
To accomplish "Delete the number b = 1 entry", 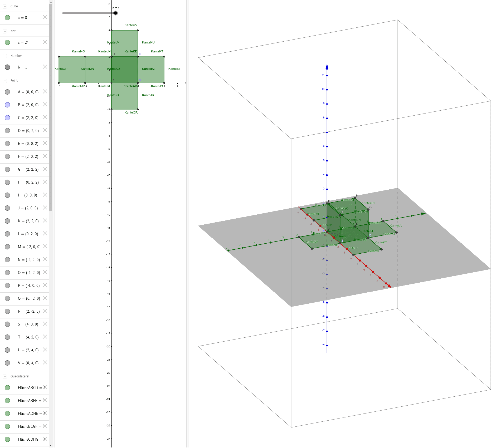I will tap(45, 67).
